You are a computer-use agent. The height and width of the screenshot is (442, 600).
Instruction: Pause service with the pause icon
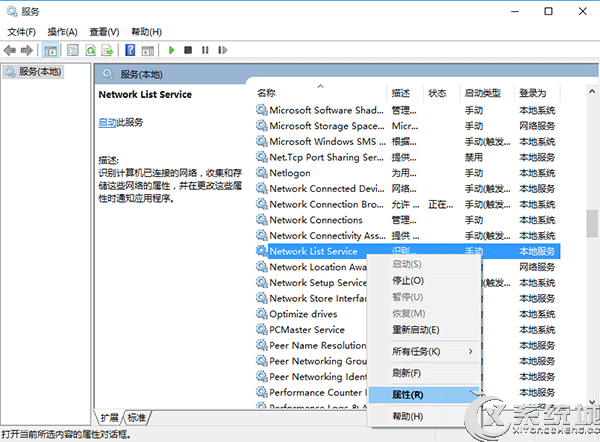pos(205,50)
